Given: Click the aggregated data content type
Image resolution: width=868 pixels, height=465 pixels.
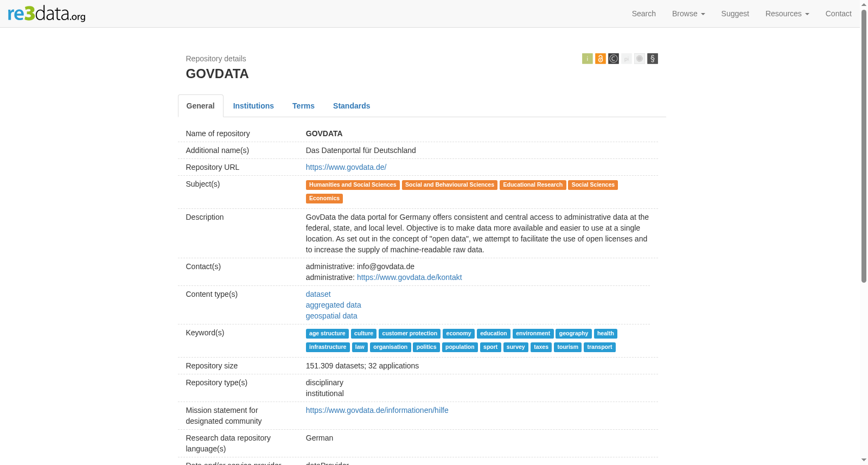Looking at the screenshot, I should point(334,305).
